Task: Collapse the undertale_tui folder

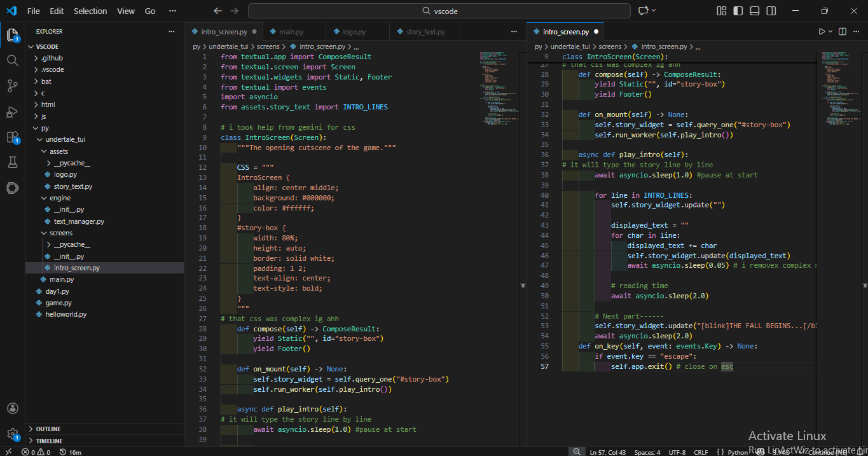Action: coord(65,139)
